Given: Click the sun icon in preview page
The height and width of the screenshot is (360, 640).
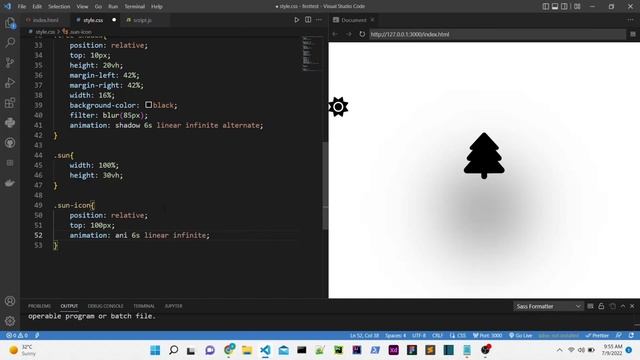Looking at the screenshot, I should [338, 107].
